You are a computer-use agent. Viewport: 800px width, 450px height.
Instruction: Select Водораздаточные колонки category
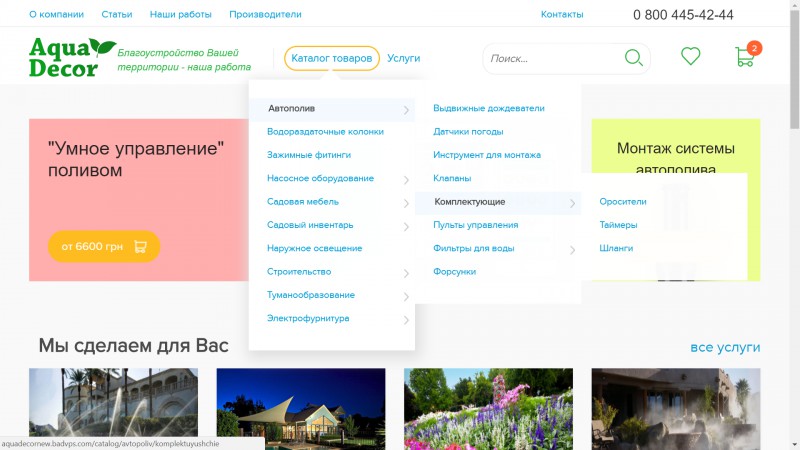point(325,132)
